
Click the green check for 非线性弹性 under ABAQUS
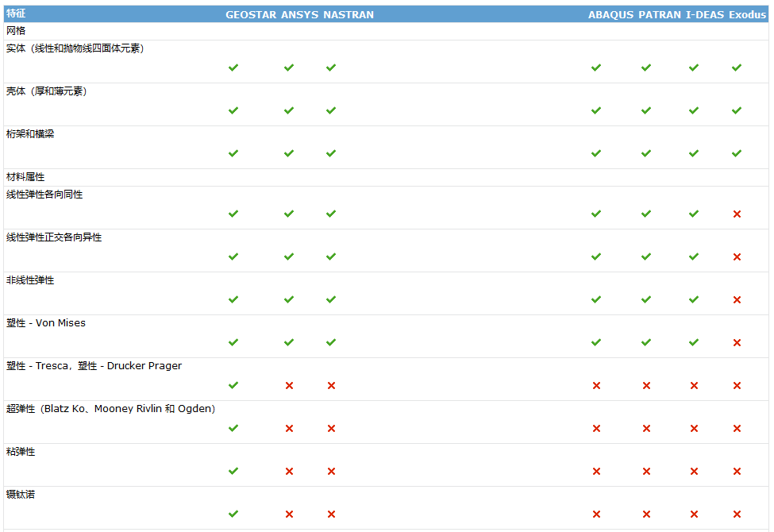point(596,300)
